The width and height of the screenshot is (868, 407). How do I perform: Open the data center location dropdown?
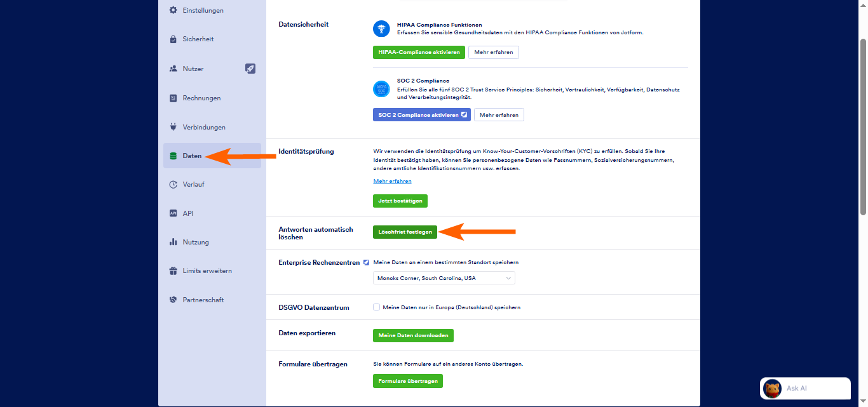pos(444,278)
